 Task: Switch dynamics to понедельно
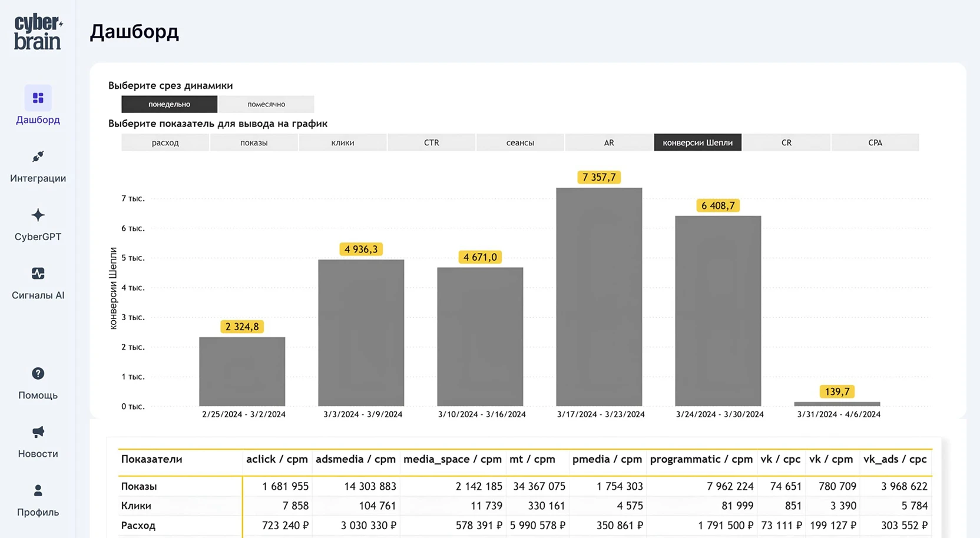coord(169,104)
